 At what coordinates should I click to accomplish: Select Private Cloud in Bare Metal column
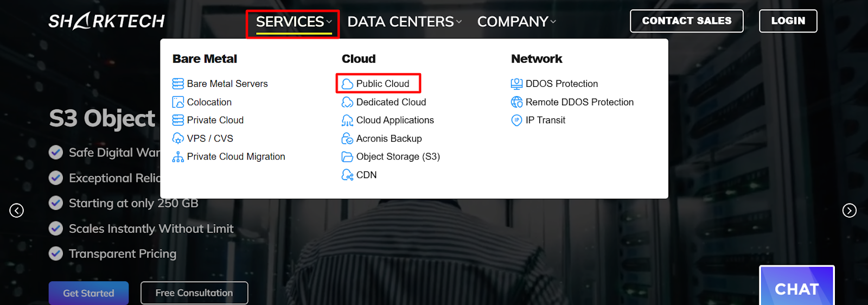pos(215,120)
